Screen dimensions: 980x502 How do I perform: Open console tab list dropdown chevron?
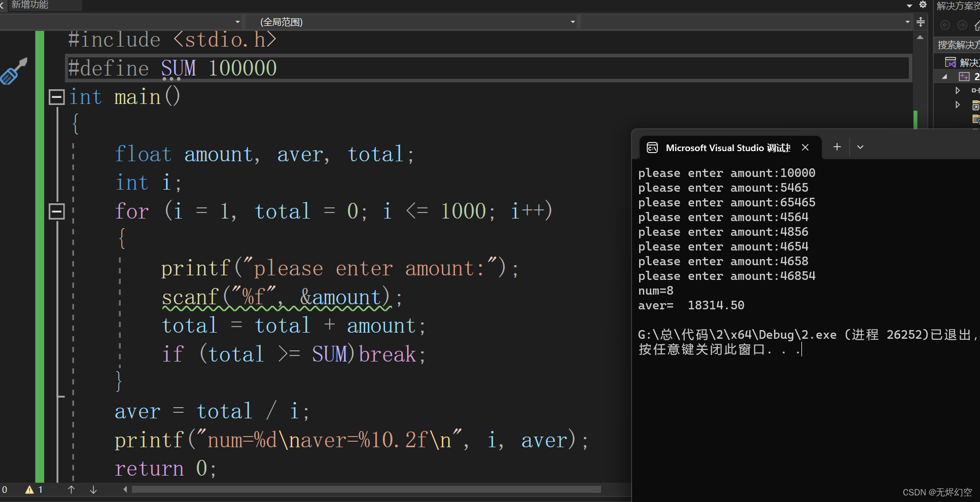[x=860, y=147]
